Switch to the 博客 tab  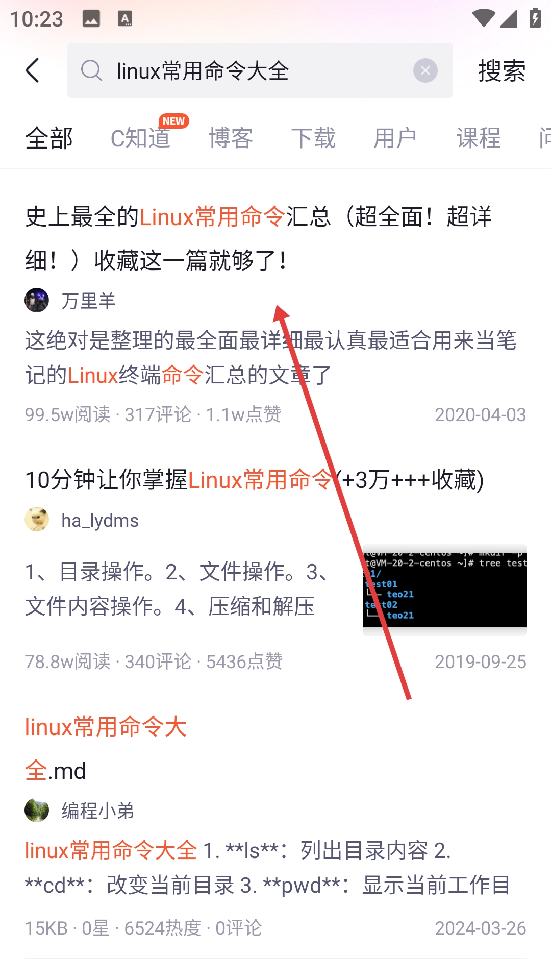[x=231, y=138]
